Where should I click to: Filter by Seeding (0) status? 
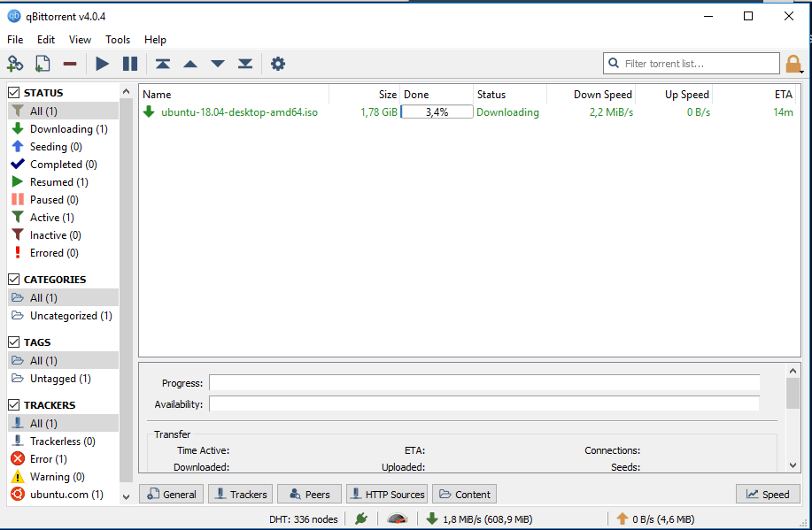(63, 147)
